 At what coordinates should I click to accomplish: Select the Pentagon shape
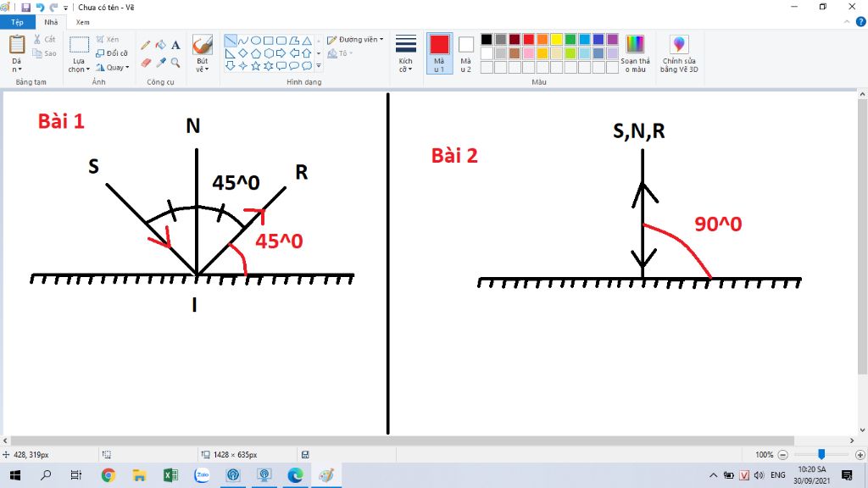click(x=256, y=53)
